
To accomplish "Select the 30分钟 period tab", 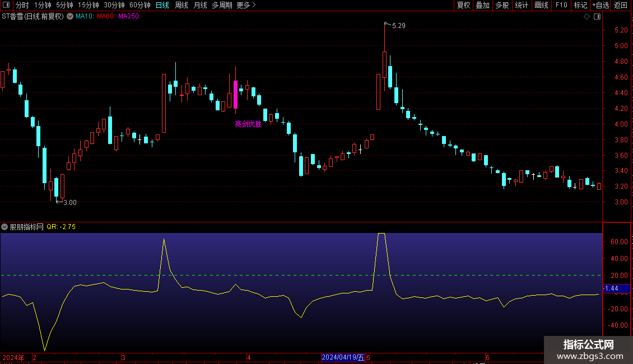I will click(114, 5).
